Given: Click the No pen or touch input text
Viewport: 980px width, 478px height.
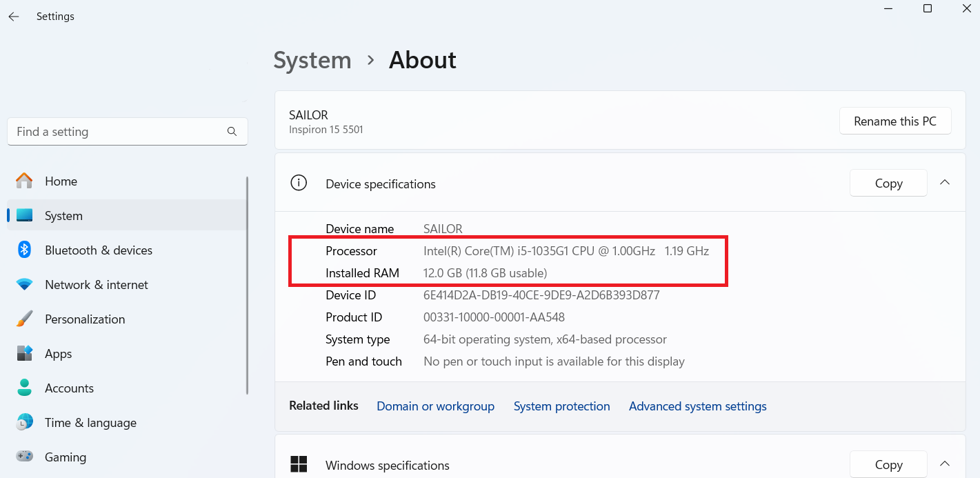Looking at the screenshot, I should (554, 361).
